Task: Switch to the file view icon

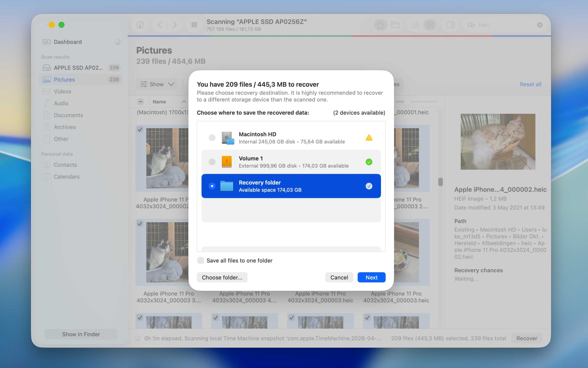Action: [x=380, y=25]
